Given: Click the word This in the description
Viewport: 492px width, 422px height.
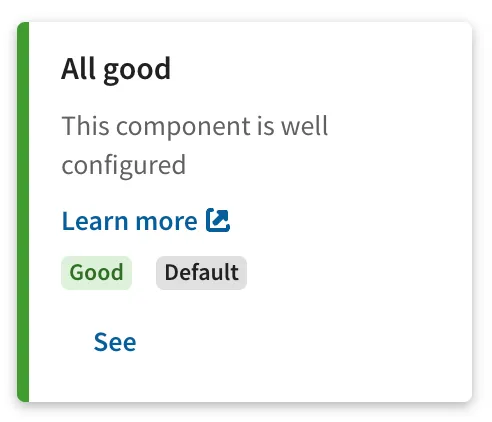Looking at the screenshot, I should click(86, 126).
